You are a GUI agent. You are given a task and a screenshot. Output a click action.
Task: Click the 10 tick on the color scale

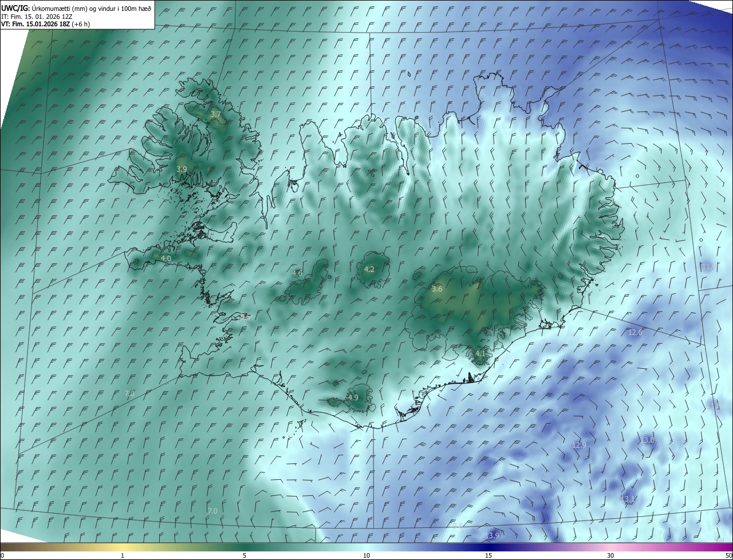[366, 555]
